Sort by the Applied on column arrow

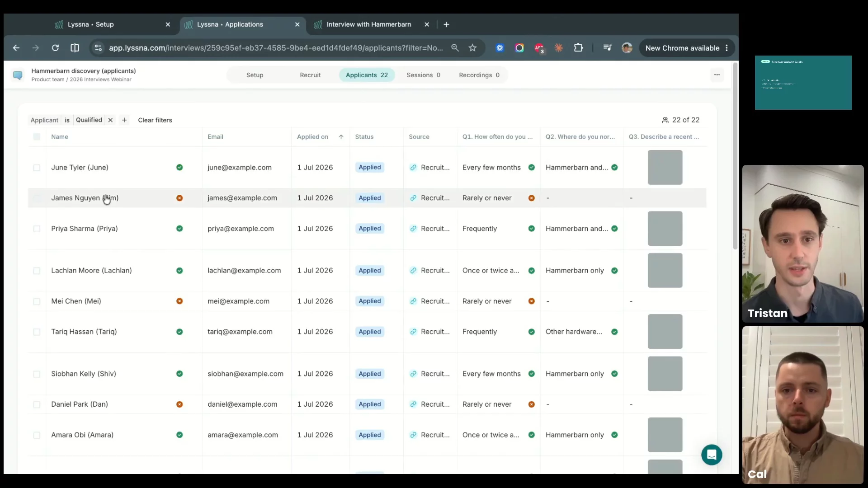click(341, 137)
